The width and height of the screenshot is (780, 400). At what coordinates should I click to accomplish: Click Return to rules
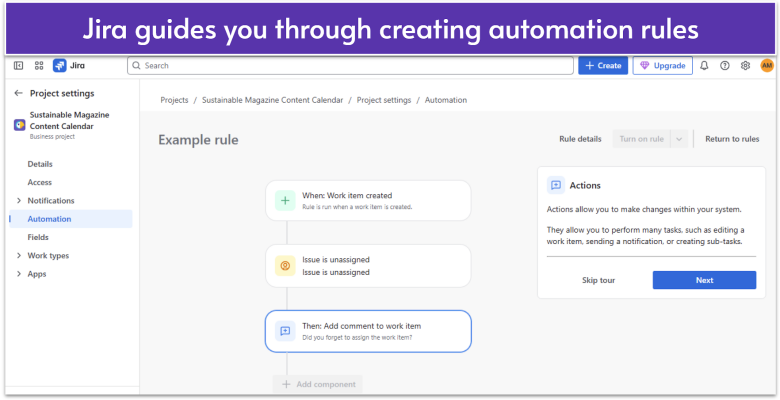coord(732,139)
